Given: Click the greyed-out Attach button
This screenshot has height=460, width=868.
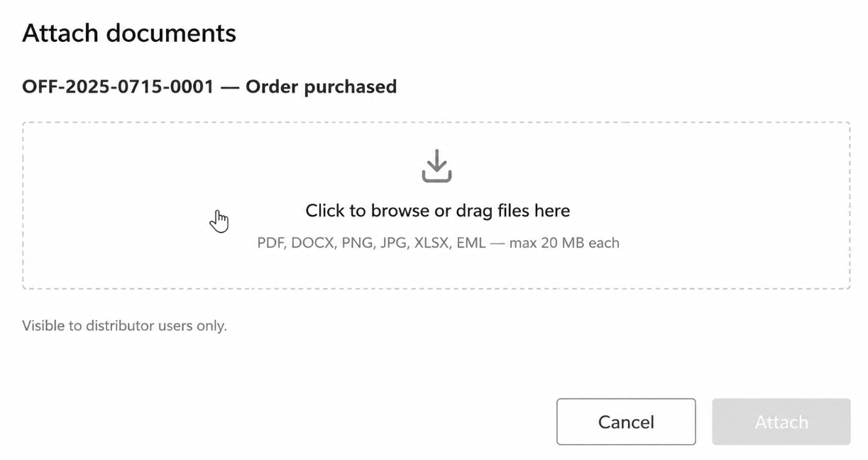Looking at the screenshot, I should [781, 422].
